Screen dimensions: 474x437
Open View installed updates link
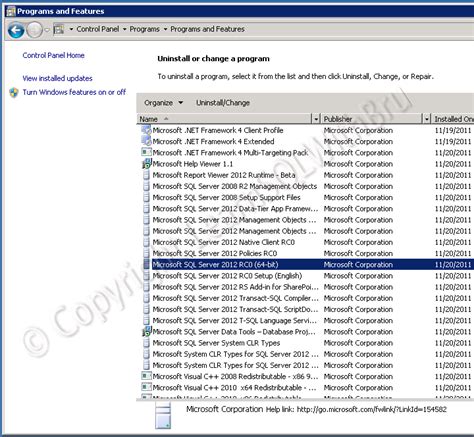(57, 78)
